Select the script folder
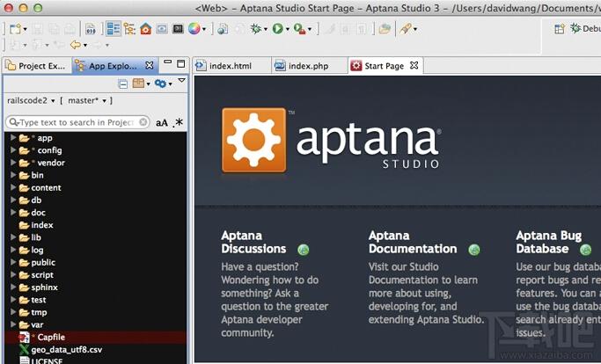 point(36,274)
